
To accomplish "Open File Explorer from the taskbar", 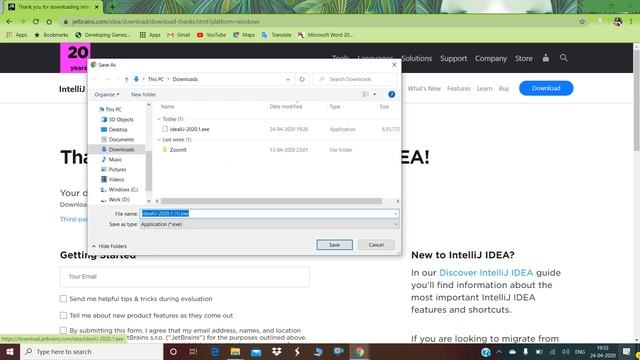I will point(235,351).
